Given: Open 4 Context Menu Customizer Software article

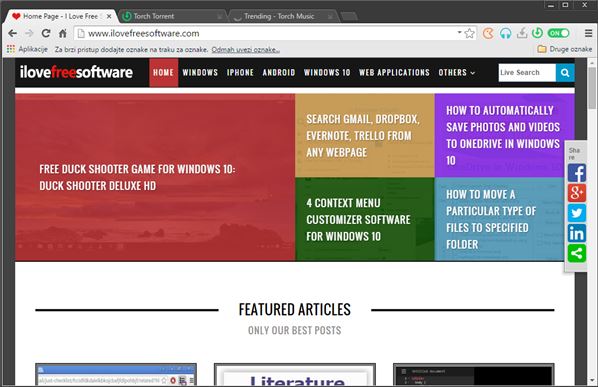Looking at the screenshot, I should tap(365, 219).
